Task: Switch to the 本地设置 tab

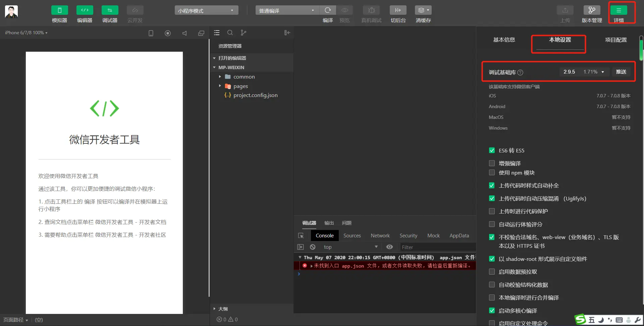Action: click(x=560, y=40)
